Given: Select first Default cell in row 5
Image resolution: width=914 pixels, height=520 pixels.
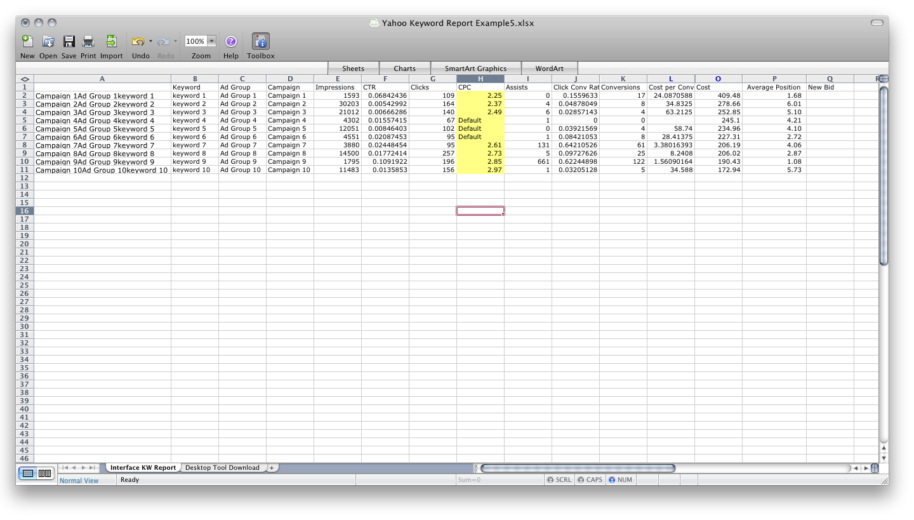Looking at the screenshot, I should click(x=480, y=120).
